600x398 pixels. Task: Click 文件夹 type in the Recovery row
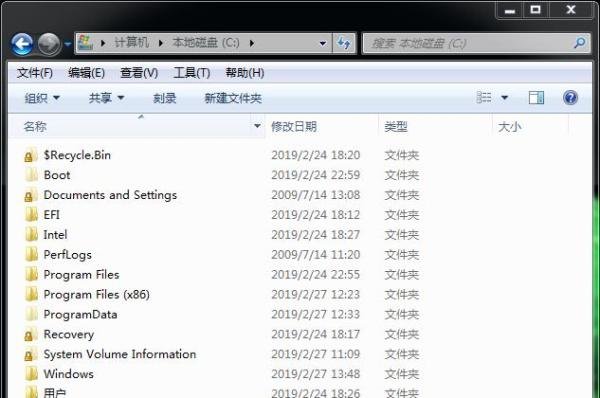[x=402, y=334]
